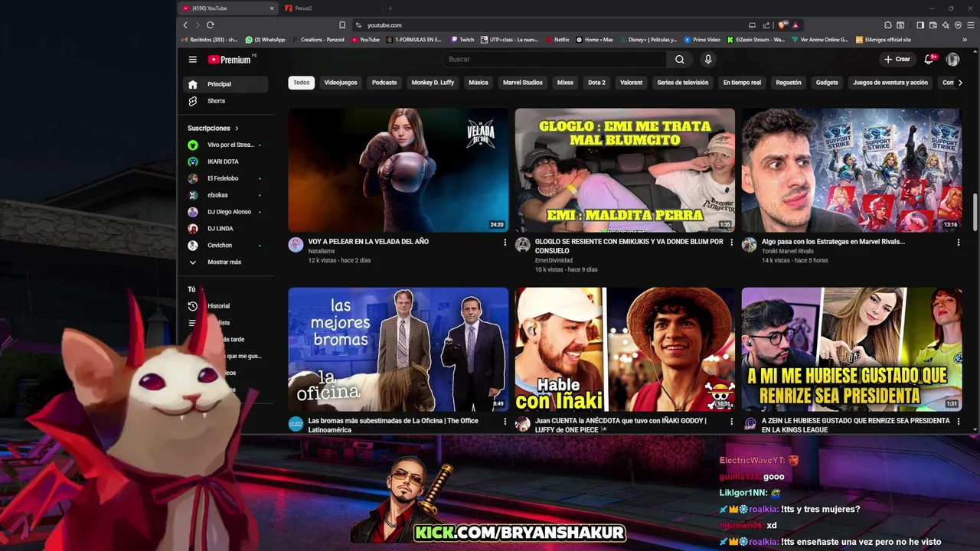The image size is (980, 551).
Task: Play the GLOGLO EMI ME TRATA MAL thumbnail
Action: click(x=625, y=170)
